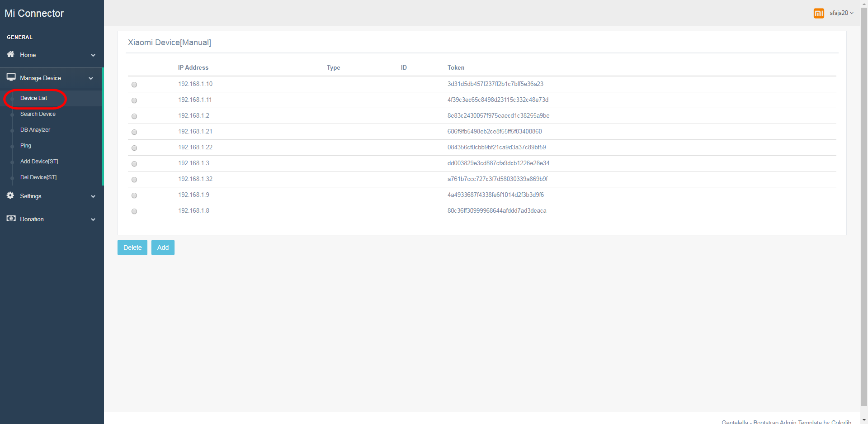868x424 pixels.
Task: Click the Delete button
Action: tap(132, 248)
